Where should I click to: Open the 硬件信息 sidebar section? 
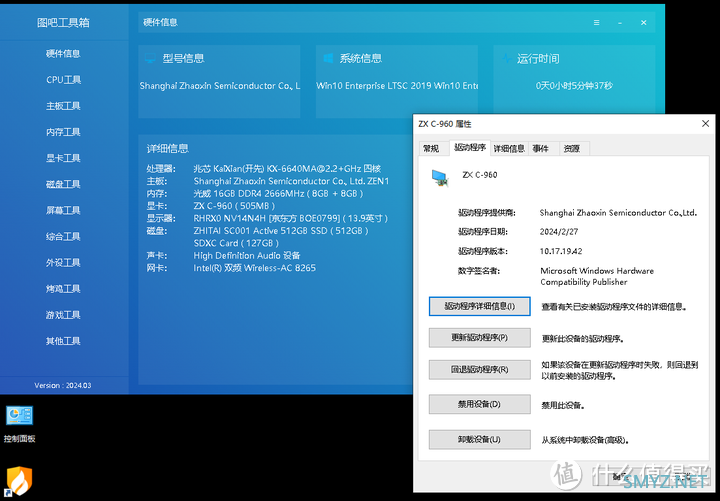63,54
